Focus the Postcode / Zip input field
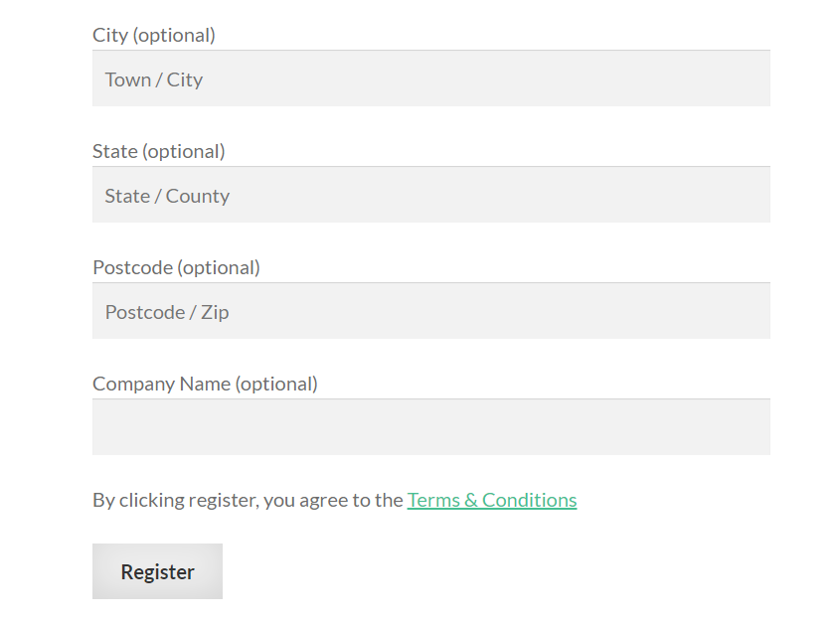Viewport: 840px width, 622px height. pos(430,311)
